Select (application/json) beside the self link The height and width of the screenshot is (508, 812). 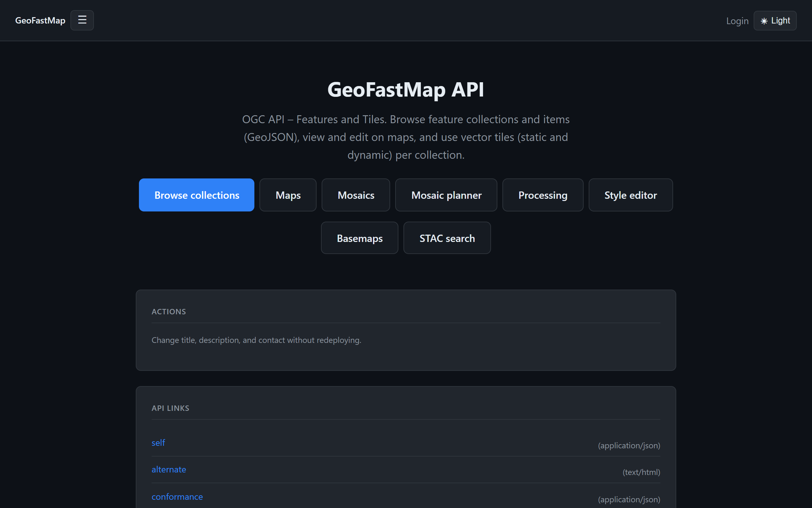coord(629,445)
